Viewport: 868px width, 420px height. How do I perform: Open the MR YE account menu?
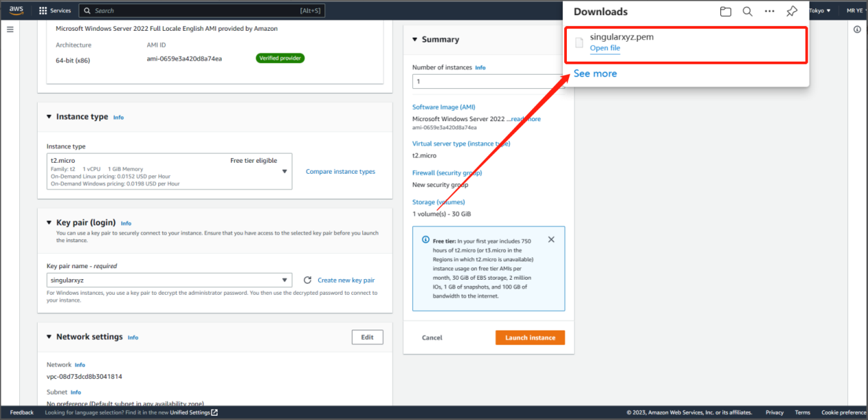tap(856, 11)
